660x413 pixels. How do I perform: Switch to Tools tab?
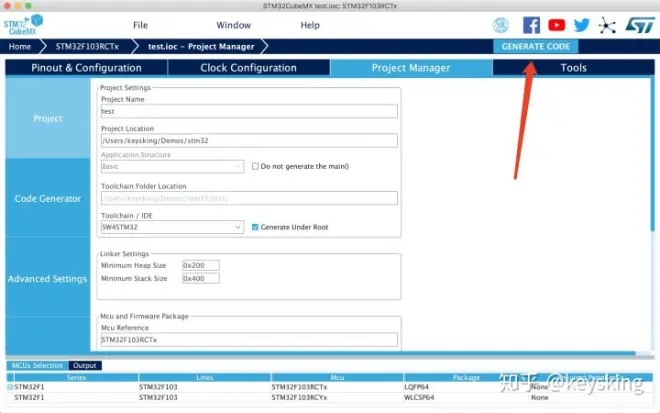pyautogui.click(x=573, y=68)
